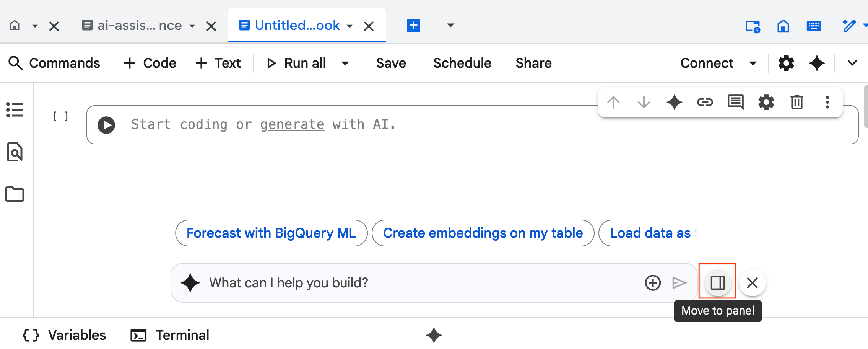This screenshot has height=349, width=868.
Task: Close the AI prompt bar
Action: [752, 283]
